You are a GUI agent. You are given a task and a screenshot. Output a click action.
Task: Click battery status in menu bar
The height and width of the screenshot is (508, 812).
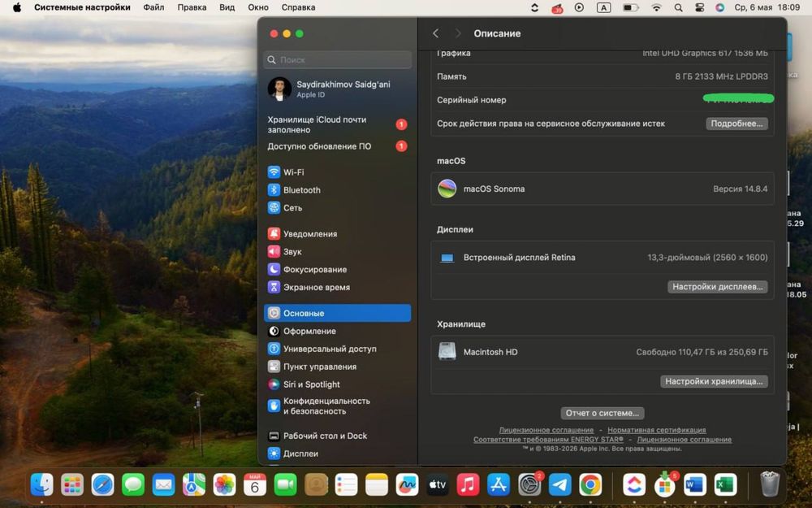630,7
